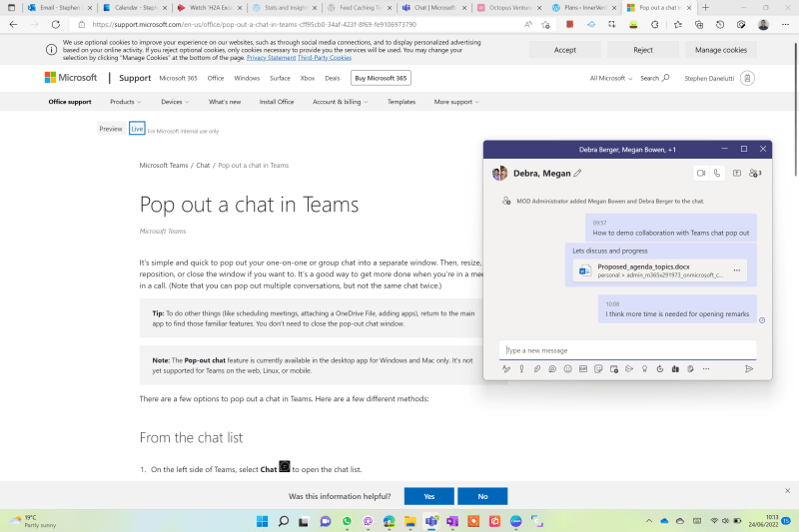Start a video call in the Teams chat
This screenshot has height=532, width=799.
[701, 173]
